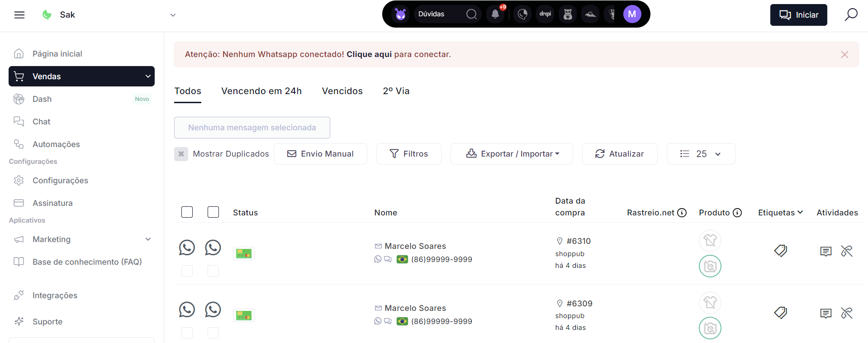Screen dimensions: 868x343
Task: Click the Rastreio.net info icon
Action: point(682,213)
